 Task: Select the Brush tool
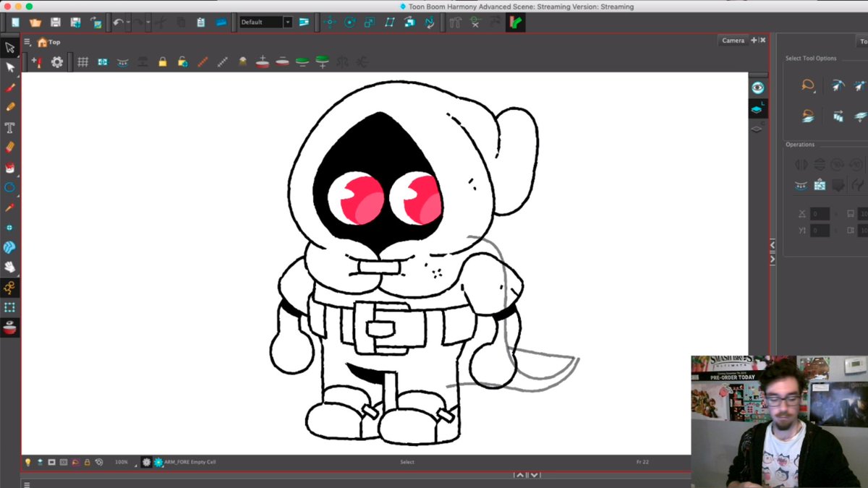pos(10,87)
